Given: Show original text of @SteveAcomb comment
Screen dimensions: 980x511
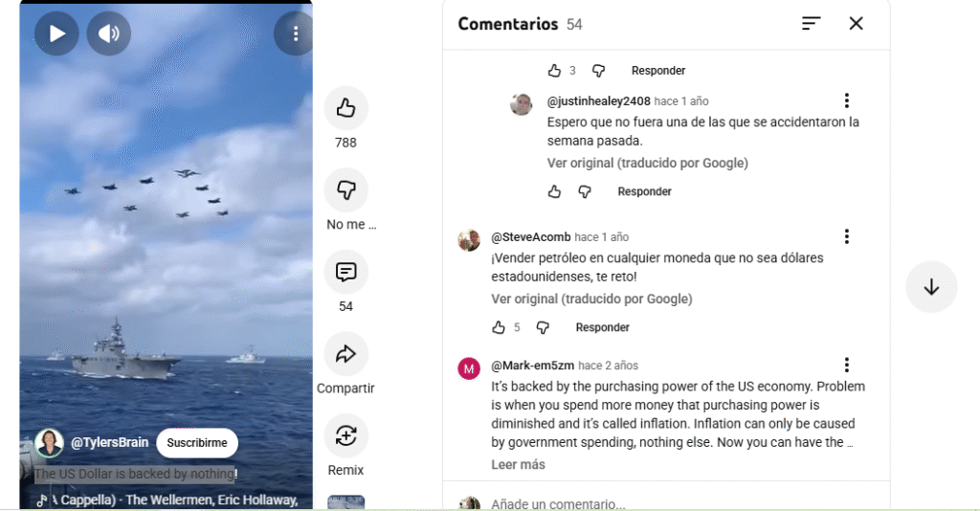Looking at the screenshot, I should [591, 299].
